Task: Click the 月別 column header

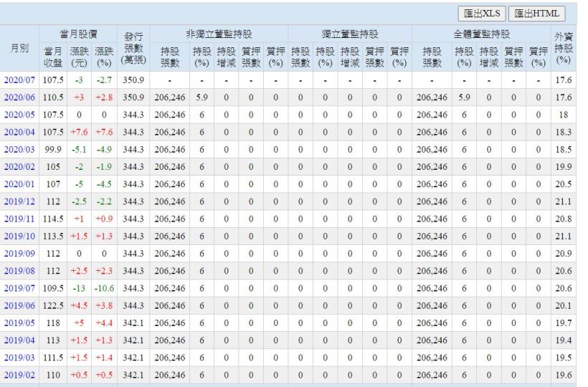Action: (x=19, y=48)
